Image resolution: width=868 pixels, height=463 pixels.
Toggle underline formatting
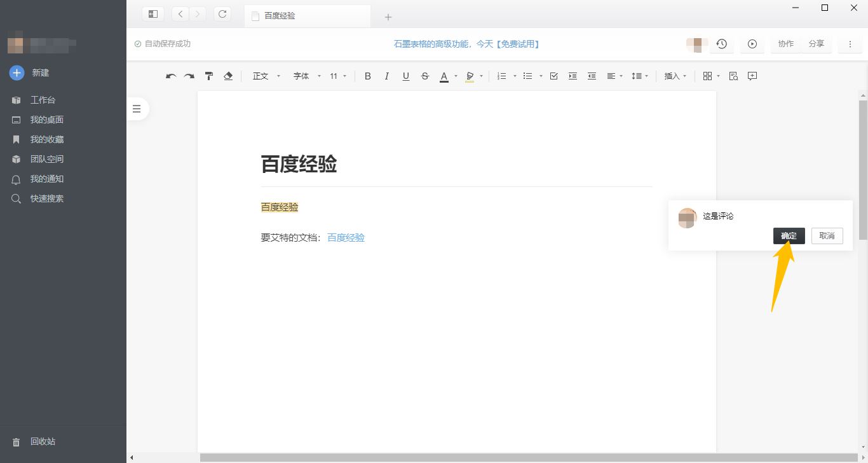[405, 76]
